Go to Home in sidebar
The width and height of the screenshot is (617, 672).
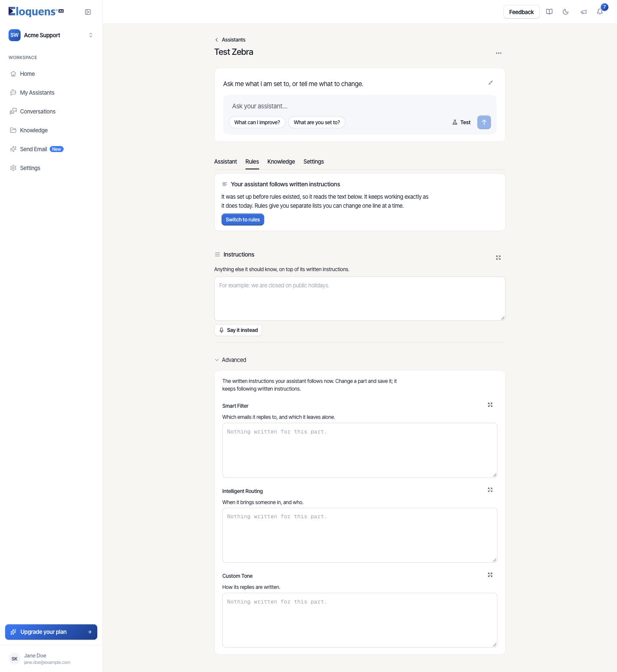pyautogui.click(x=51, y=74)
